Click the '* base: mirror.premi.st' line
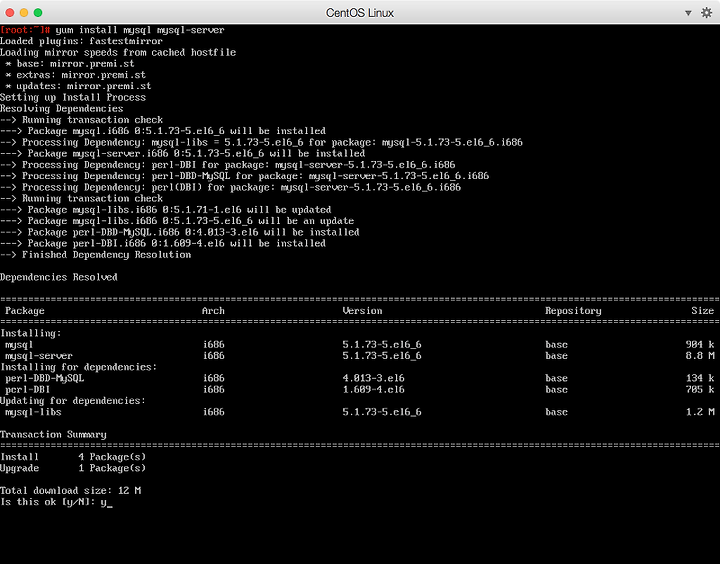Screen dimensions: 720x564 [70, 64]
